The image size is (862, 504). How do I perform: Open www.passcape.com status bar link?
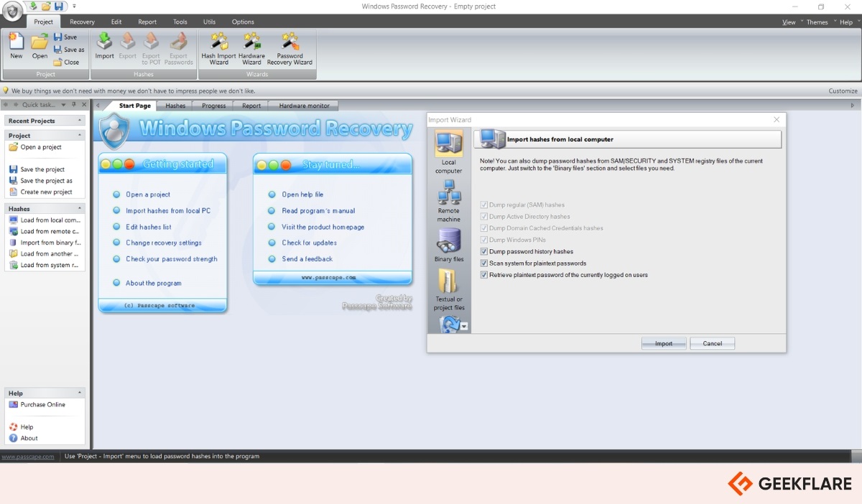(28, 456)
